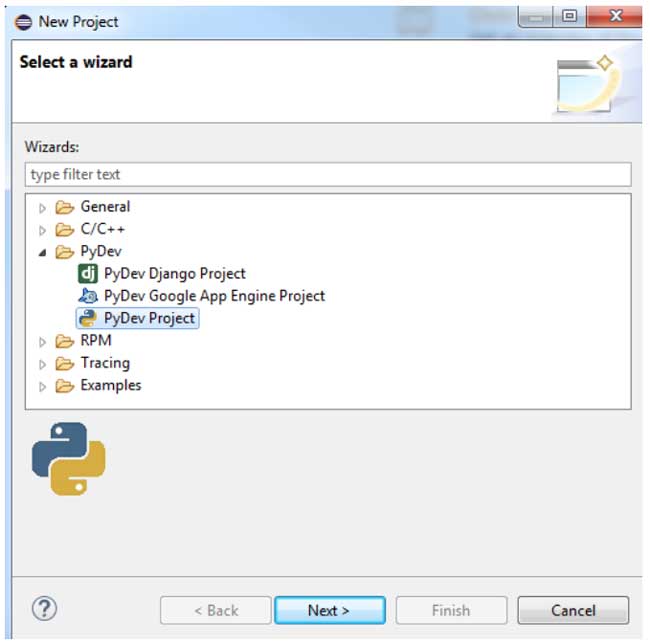Expand the Examples category arrow
This screenshot has width=650, height=643.
pyautogui.click(x=42, y=386)
